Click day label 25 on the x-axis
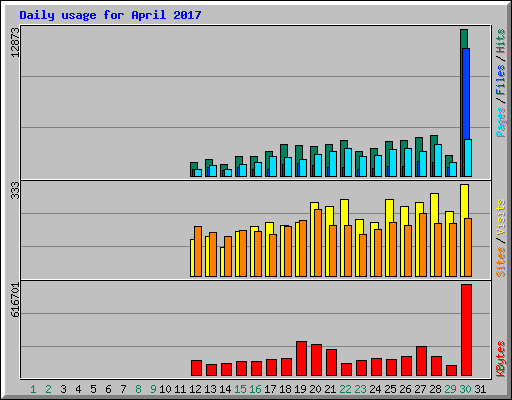Screen dimensions: 512x400 point(390,389)
